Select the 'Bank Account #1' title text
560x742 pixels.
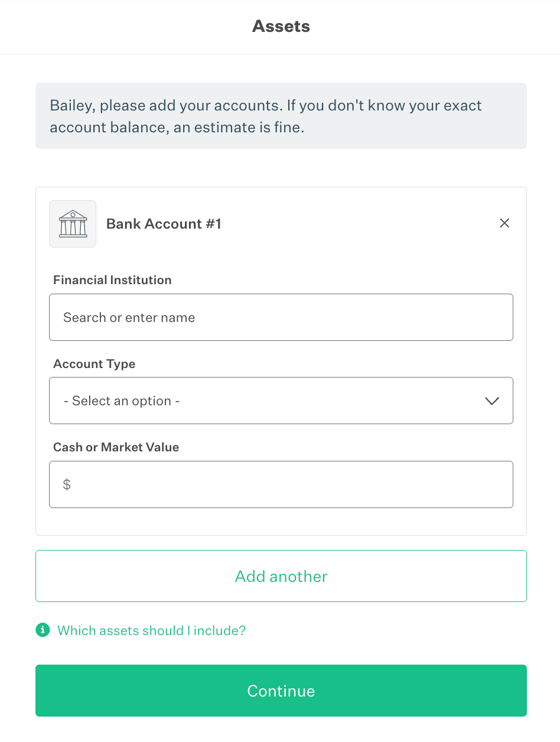(x=164, y=224)
